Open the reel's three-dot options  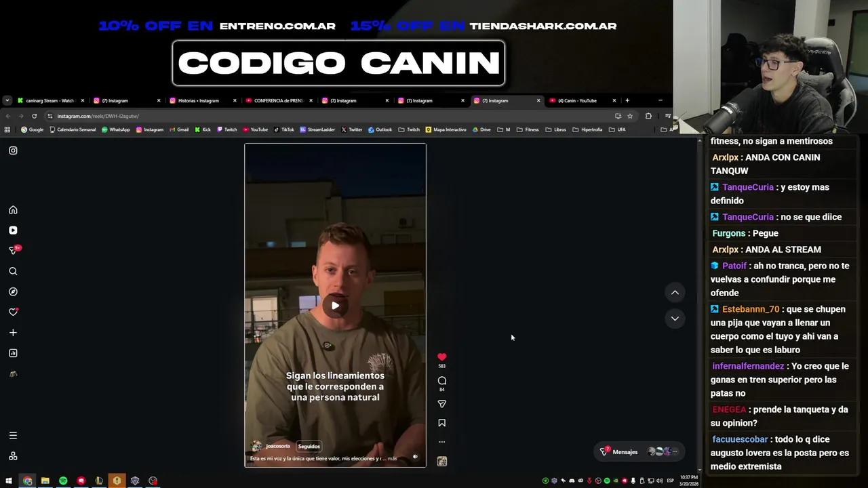click(x=441, y=442)
